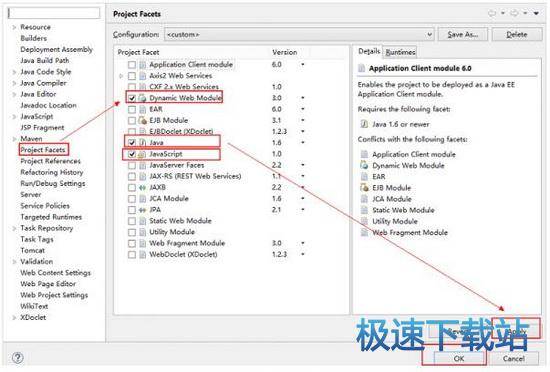Expand the Axis2 Web Services node

[121, 76]
